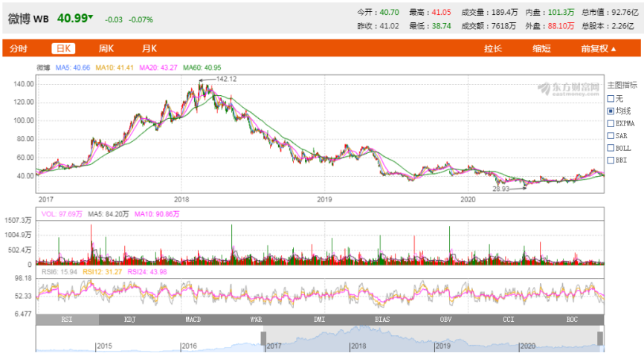Click the 总股本 2.26亿 value
Viewport: 644px width, 356px height.
point(623,26)
